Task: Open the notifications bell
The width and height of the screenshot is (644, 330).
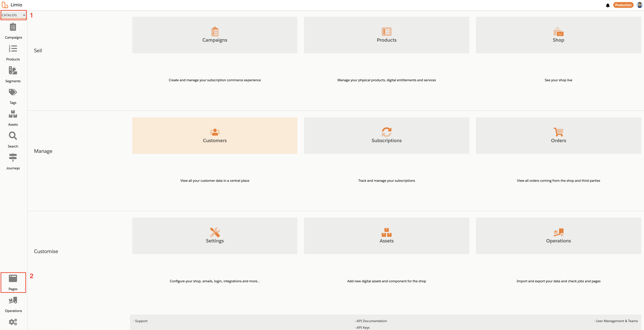Action: click(608, 5)
